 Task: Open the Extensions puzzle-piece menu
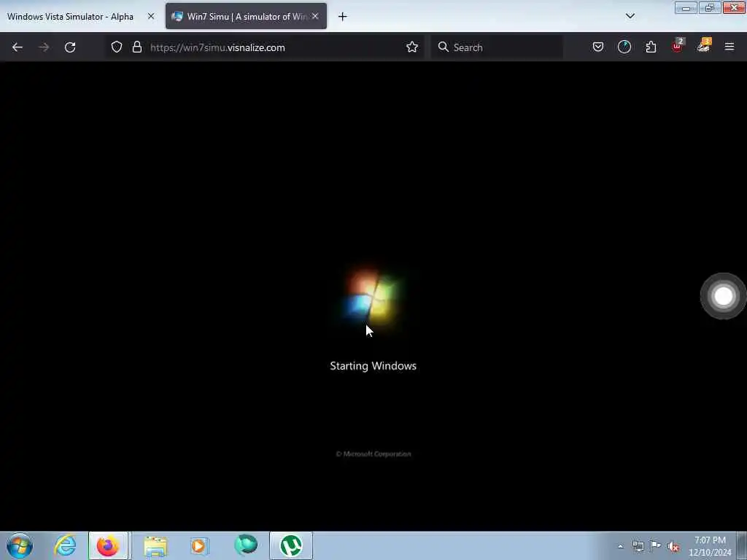coord(651,47)
